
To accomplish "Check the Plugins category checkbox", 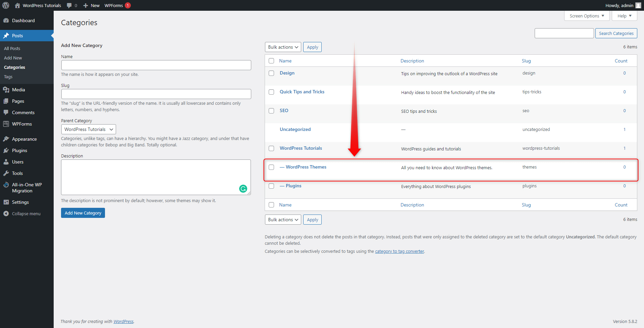I will (x=271, y=186).
